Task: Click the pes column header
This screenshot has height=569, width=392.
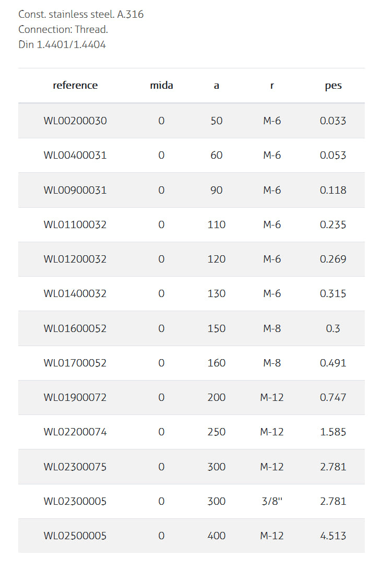Action: [333, 86]
